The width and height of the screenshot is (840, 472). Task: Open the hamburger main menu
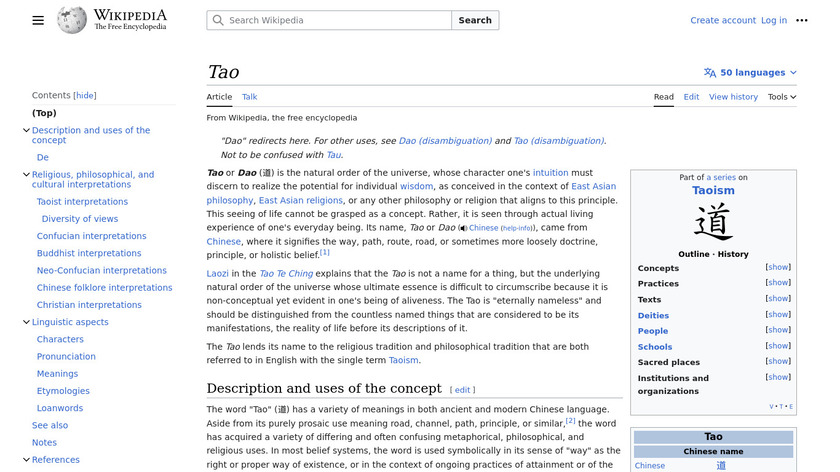point(38,20)
